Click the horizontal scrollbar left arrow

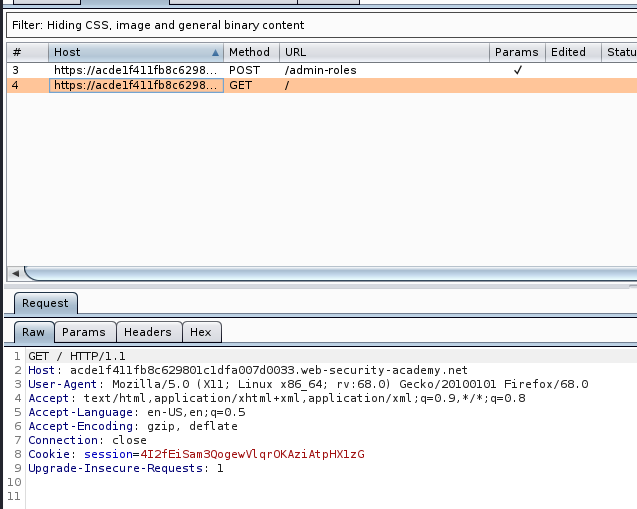pos(15,273)
